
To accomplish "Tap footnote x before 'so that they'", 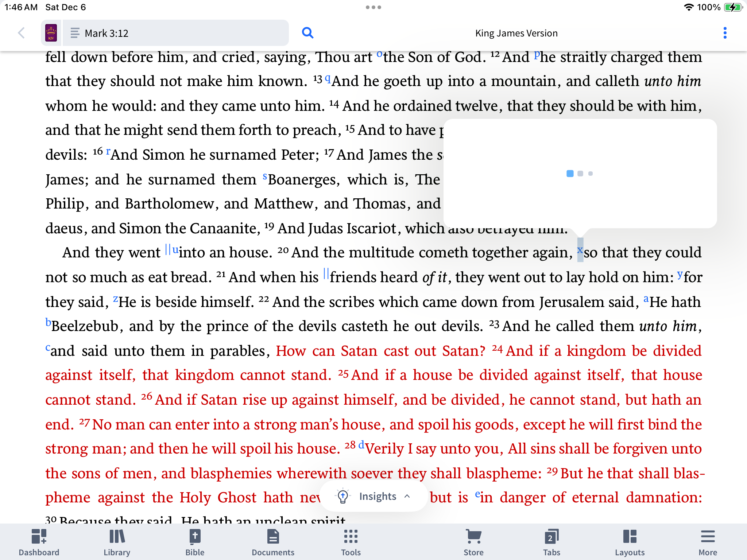I will click(580, 250).
